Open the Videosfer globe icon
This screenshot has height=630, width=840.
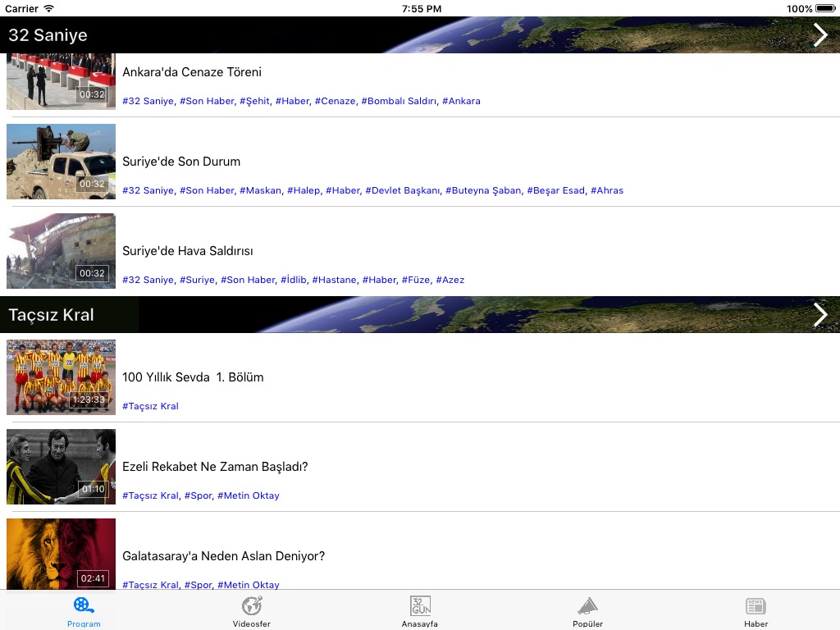click(x=251, y=606)
